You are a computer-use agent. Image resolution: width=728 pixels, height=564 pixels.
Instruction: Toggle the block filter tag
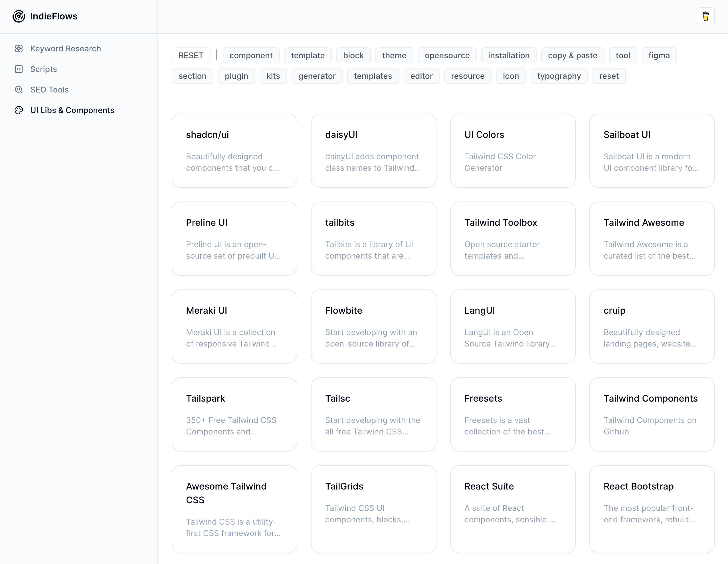[353, 55]
